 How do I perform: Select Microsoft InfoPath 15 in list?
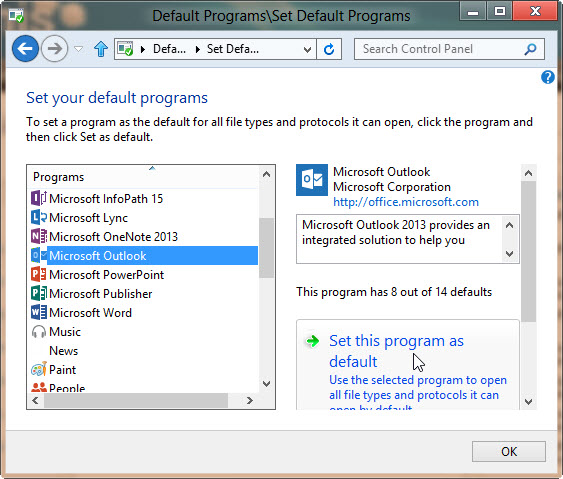click(106, 199)
